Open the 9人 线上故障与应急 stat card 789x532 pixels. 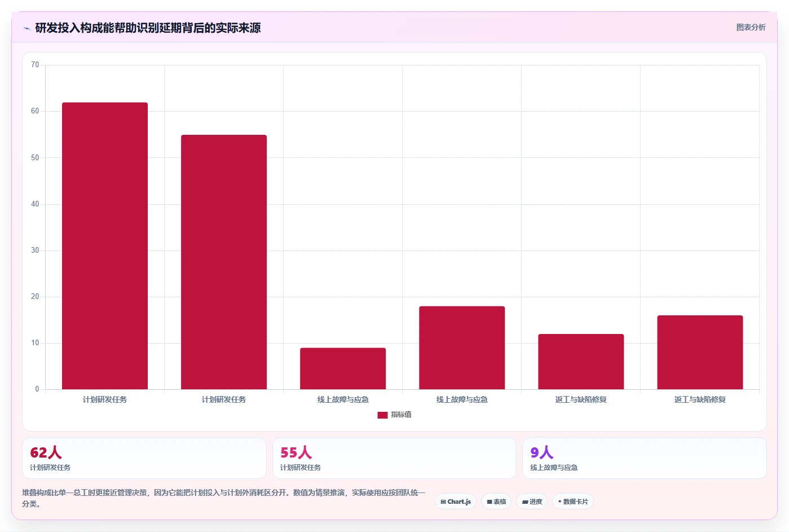(645, 458)
